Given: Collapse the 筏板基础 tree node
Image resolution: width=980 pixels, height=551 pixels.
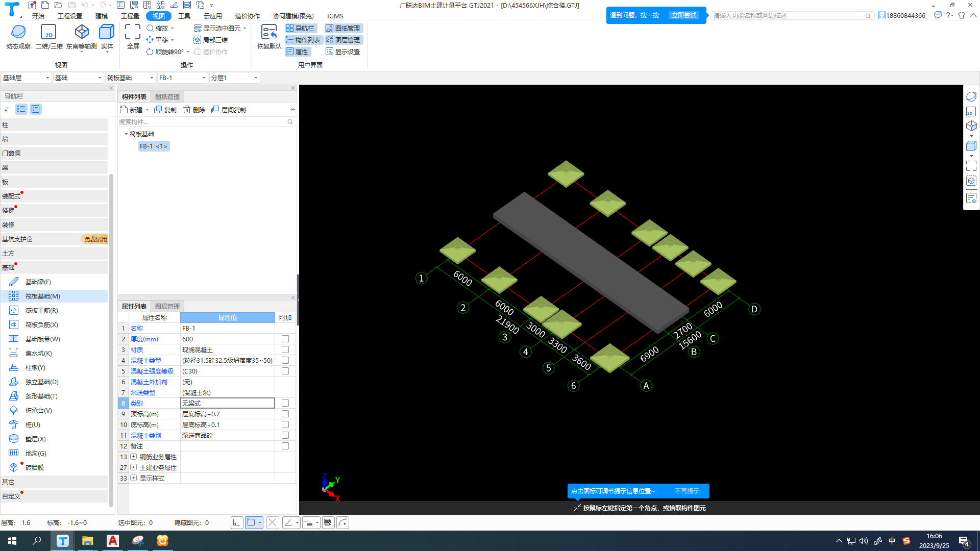Looking at the screenshot, I should click(126, 134).
